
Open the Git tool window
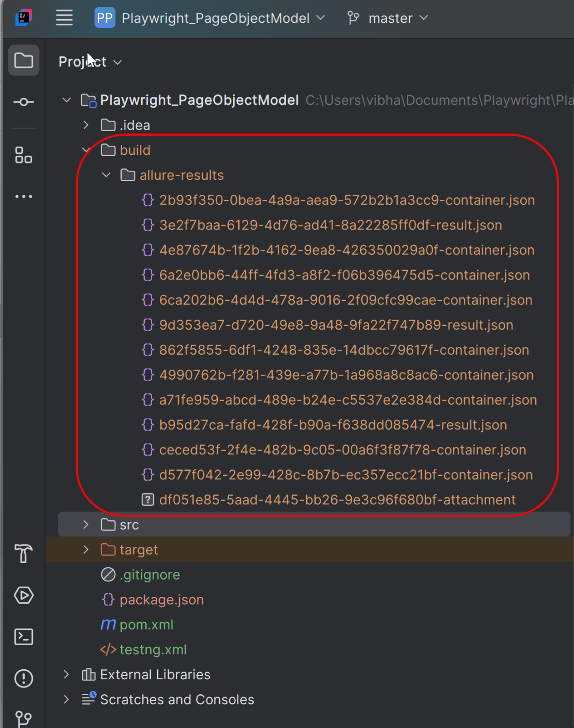click(24, 719)
